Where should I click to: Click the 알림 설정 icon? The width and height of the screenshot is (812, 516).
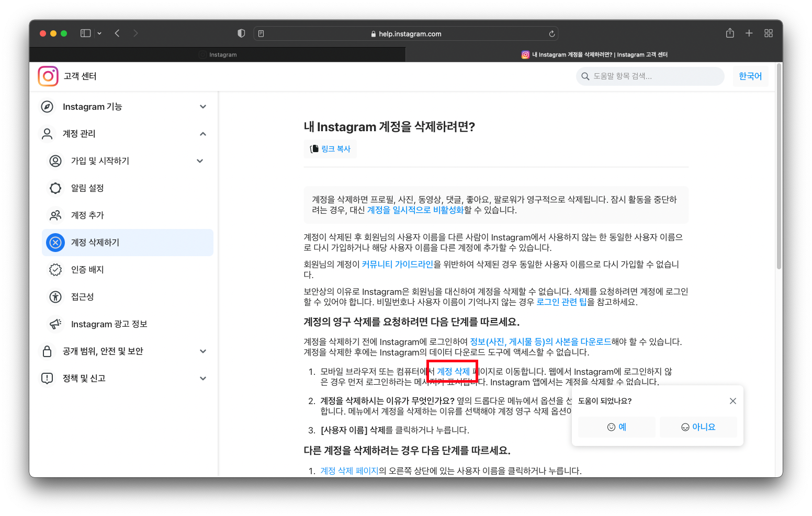click(55, 188)
